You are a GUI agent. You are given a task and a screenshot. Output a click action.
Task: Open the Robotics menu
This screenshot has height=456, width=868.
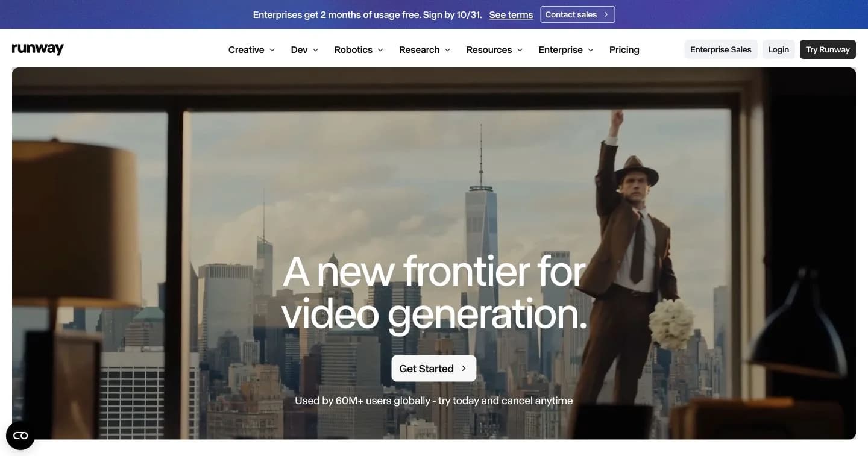click(x=359, y=50)
